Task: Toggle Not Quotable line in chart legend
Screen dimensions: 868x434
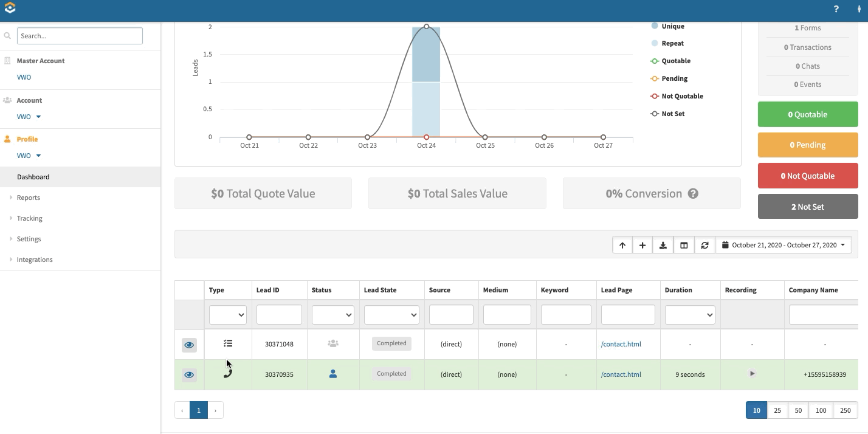Action: pyautogui.click(x=677, y=96)
